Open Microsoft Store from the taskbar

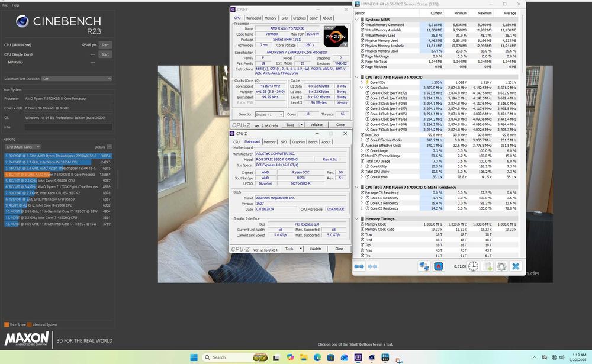pos(331,357)
